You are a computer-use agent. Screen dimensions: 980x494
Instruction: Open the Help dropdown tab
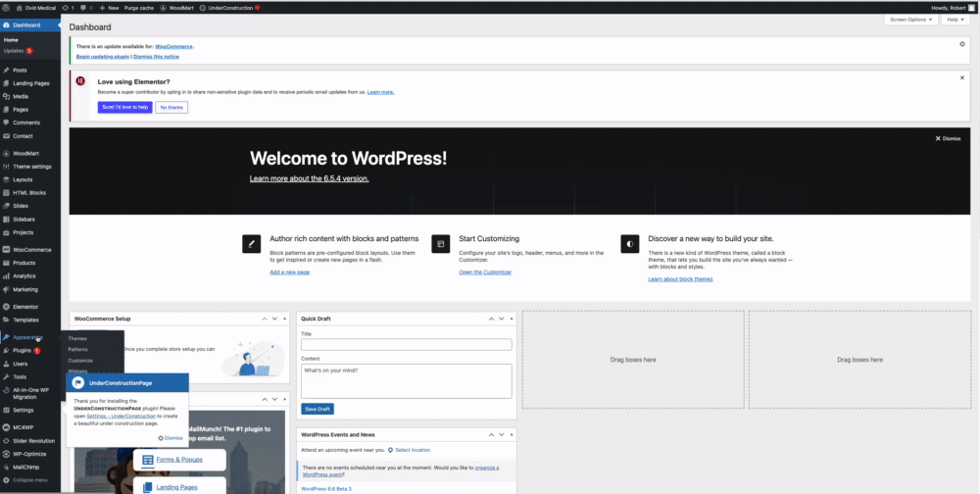pos(955,20)
